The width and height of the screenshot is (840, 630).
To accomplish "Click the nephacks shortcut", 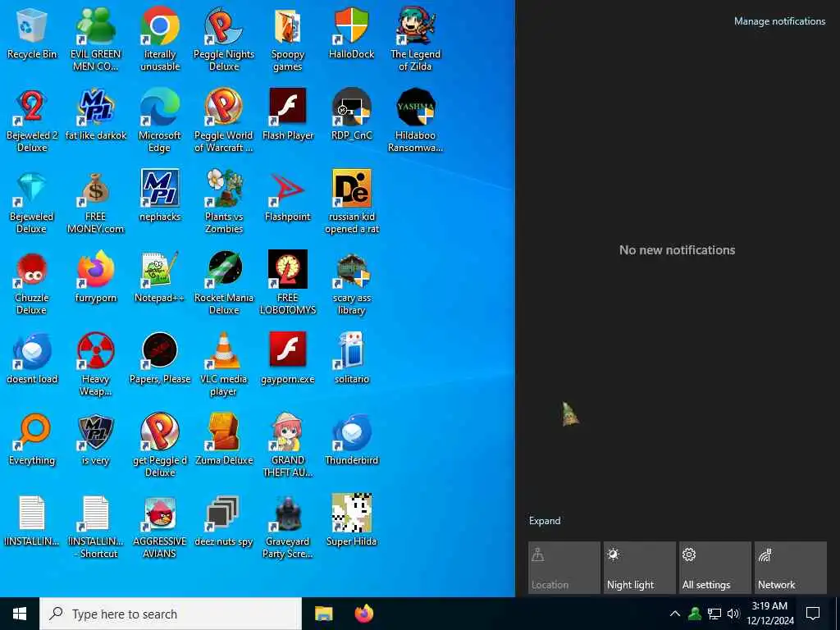I will pyautogui.click(x=160, y=196).
